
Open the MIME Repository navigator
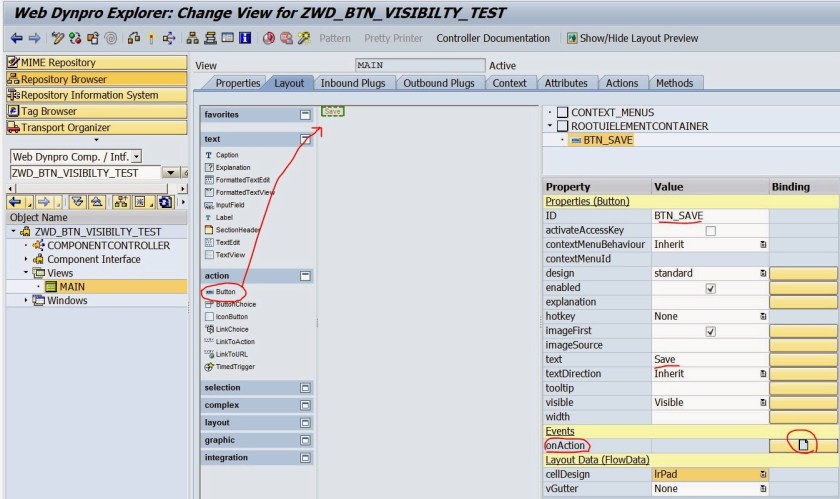pos(96,62)
